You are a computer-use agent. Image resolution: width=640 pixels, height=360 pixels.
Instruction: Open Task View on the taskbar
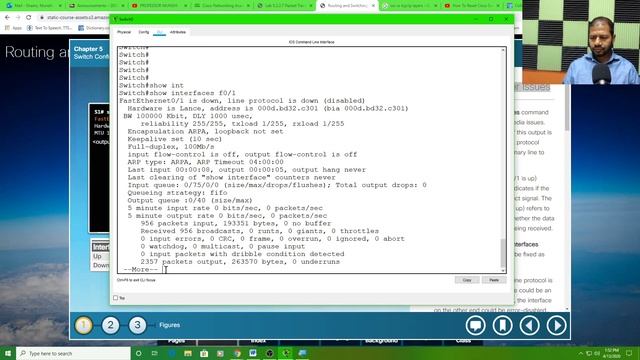(155, 353)
